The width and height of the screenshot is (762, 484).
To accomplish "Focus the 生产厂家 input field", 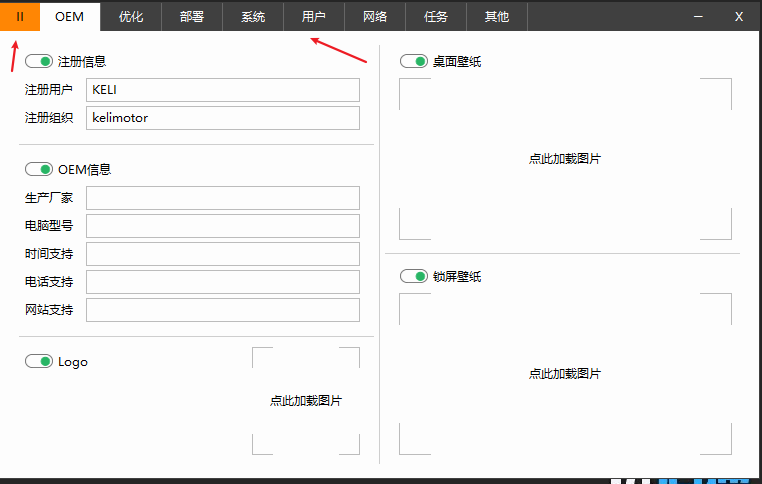I will (x=223, y=198).
